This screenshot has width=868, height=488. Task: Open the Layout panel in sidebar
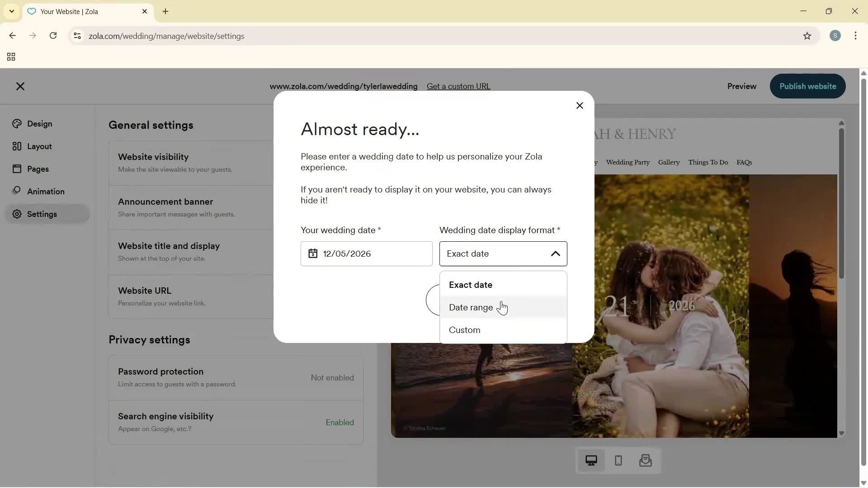coord(17,146)
